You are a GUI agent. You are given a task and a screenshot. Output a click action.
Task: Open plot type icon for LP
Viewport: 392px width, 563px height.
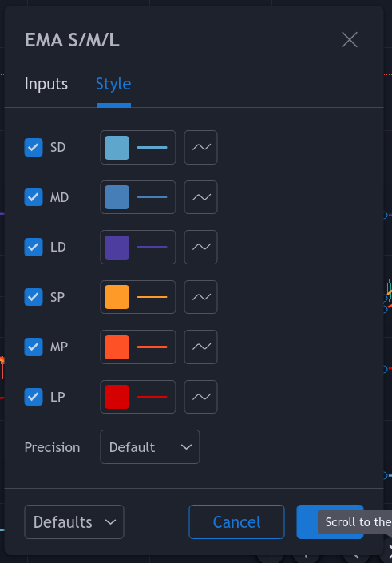[200, 397]
